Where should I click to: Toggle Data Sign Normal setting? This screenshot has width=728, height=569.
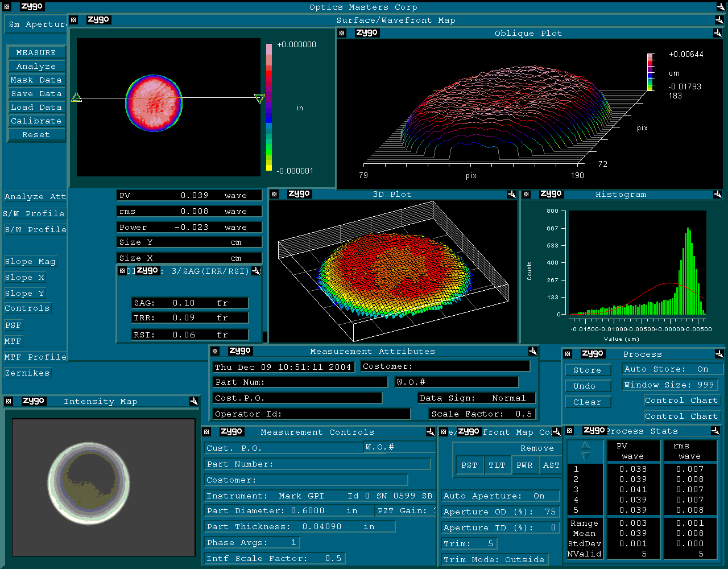[x=477, y=398]
